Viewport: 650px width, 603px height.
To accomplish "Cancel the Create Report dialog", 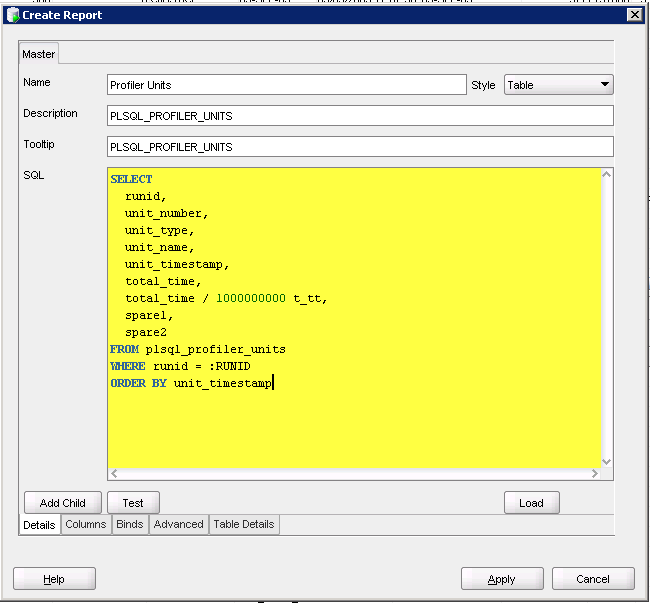I will click(593, 579).
